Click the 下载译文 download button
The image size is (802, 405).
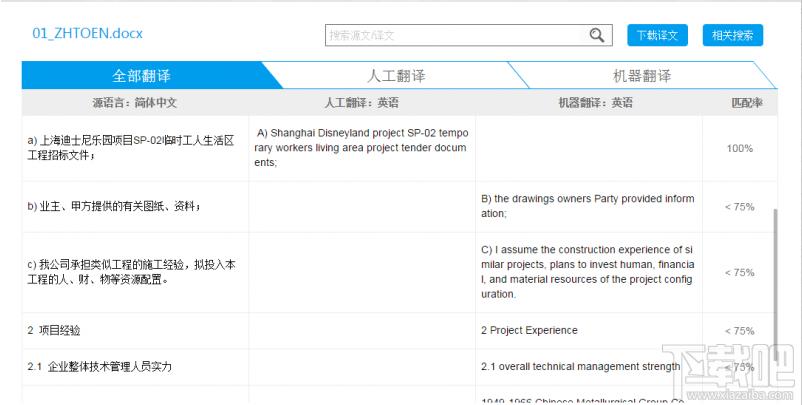click(x=657, y=35)
